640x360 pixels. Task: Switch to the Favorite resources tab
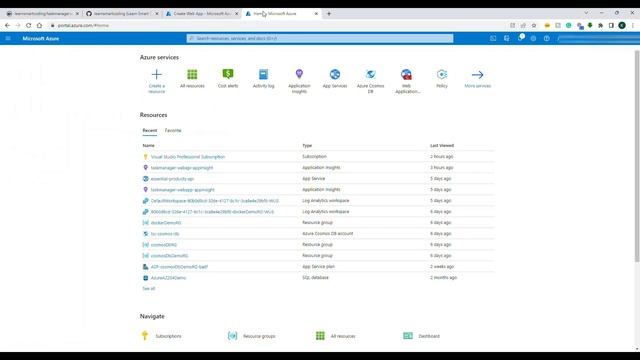(x=173, y=130)
